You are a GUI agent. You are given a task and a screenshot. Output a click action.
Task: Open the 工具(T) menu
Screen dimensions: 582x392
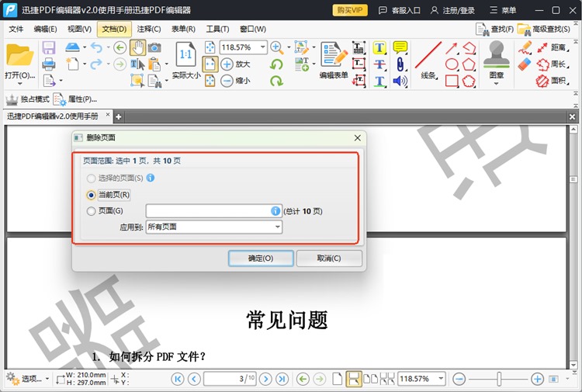(217, 29)
